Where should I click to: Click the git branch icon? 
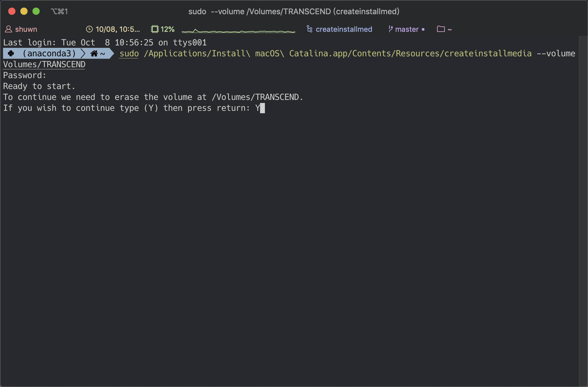click(390, 29)
